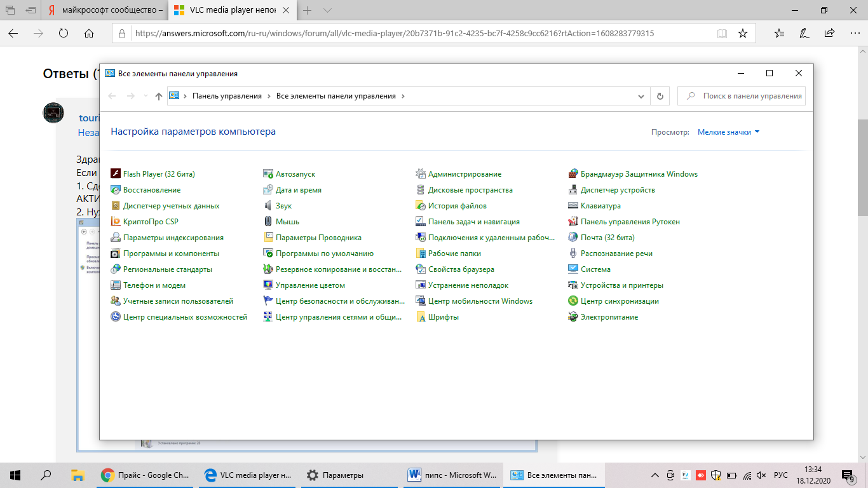This screenshot has height=488, width=868.
Task: Click the Система link
Action: 595,269
